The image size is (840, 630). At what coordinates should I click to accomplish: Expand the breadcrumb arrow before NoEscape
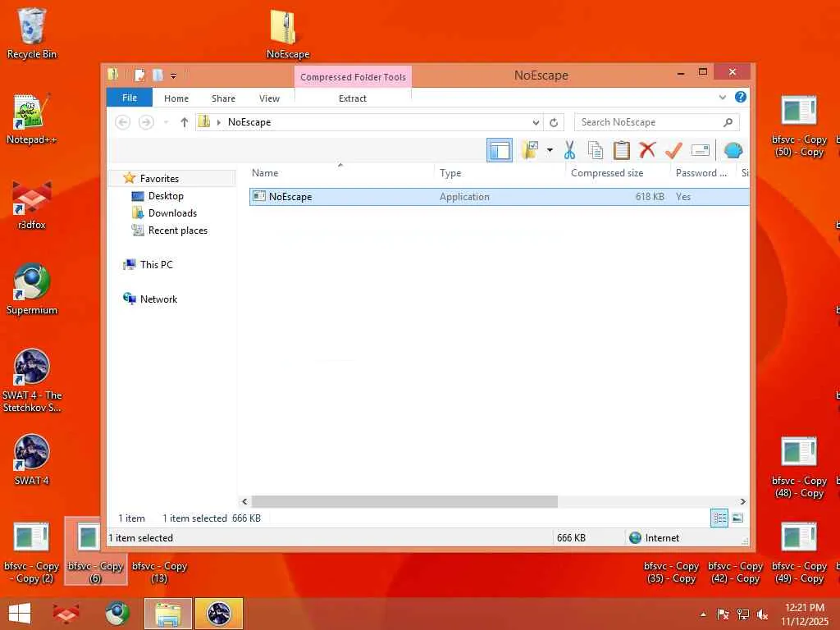218,122
